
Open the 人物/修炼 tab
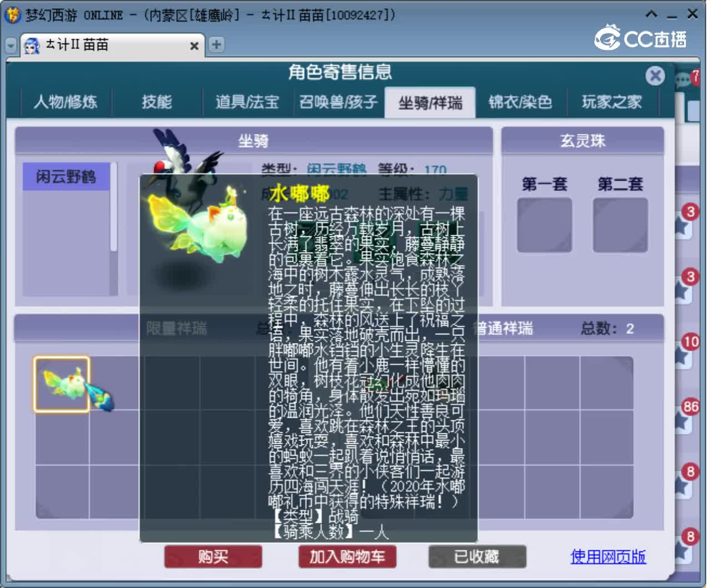click(x=65, y=102)
